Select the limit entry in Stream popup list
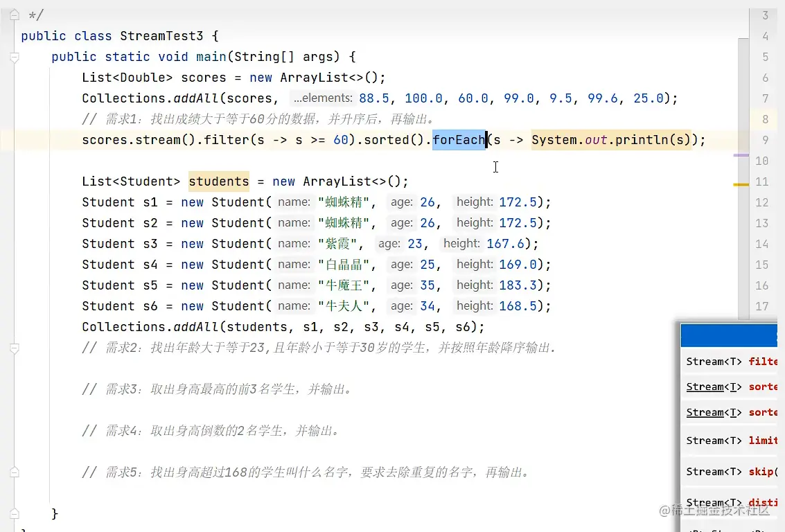 (x=731, y=441)
